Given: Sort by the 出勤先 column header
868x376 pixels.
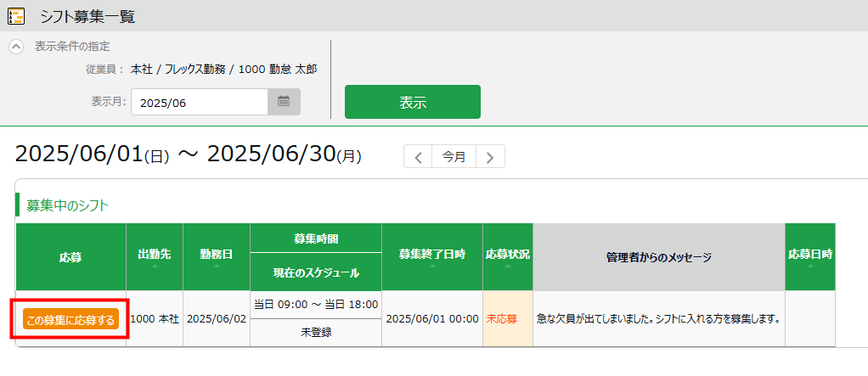Looking at the screenshot, I should click(155, 256).
